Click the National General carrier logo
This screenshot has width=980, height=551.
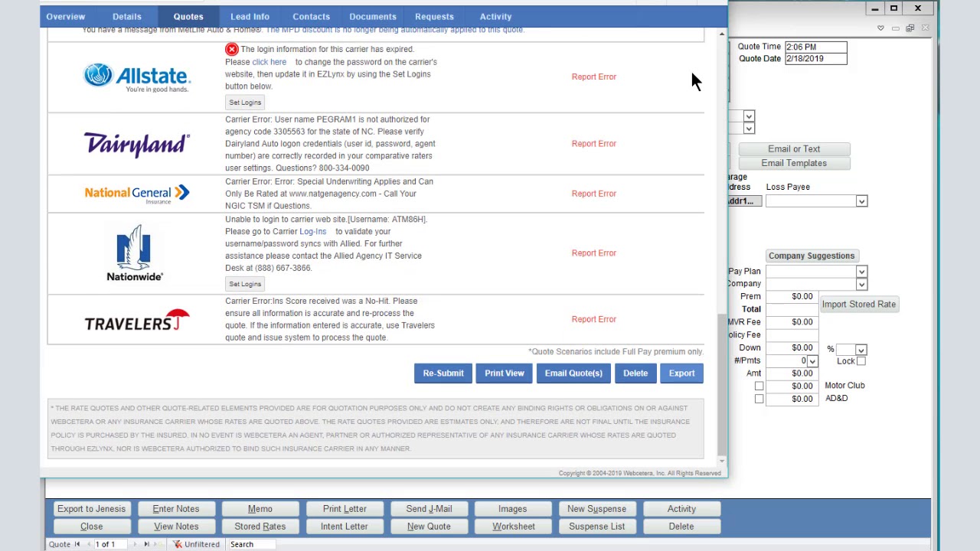[137, 194]
